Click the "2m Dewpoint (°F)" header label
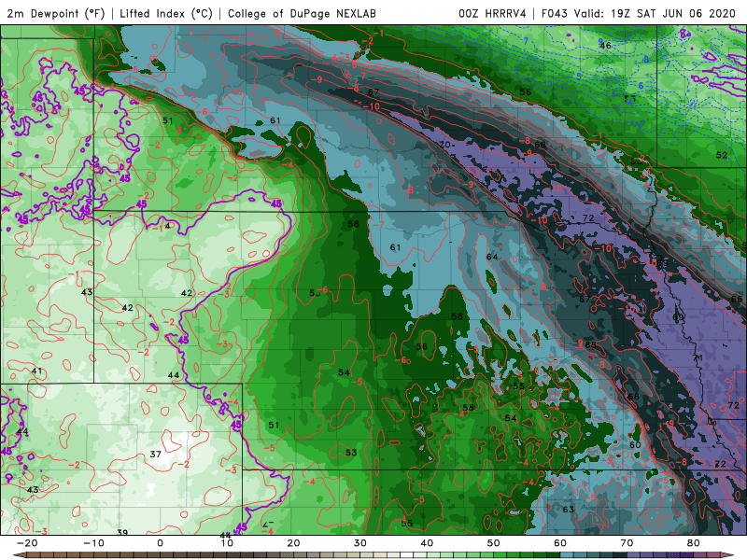Image resolution: width=747 pixels, height=560 pixels. (55, 13)
